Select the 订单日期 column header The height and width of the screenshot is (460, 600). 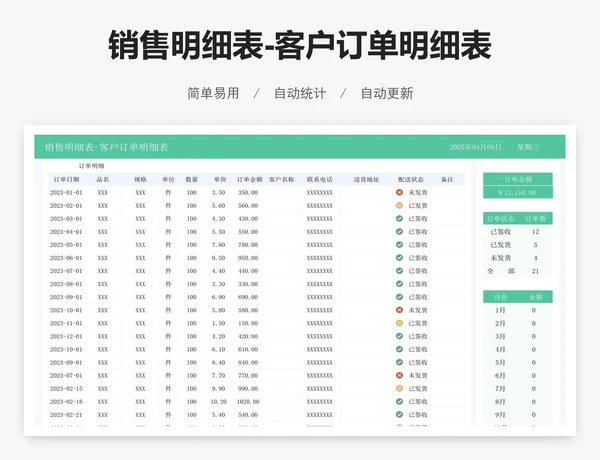pyautogui.click(x=66, y=179)
